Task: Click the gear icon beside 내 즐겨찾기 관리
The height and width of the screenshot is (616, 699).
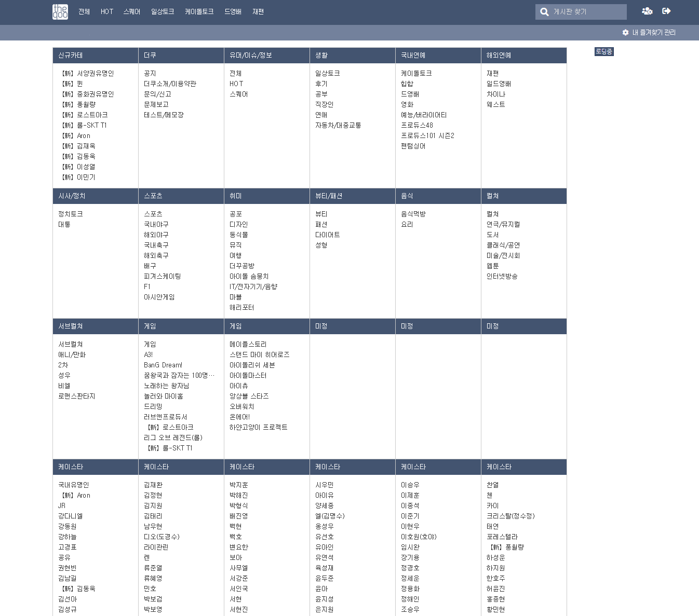Action: click(x=625, y=33)
